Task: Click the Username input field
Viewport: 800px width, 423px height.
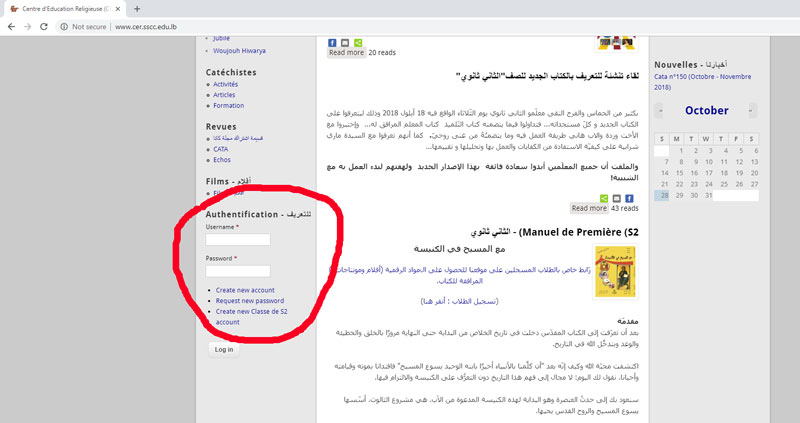Action: point(238,239)
